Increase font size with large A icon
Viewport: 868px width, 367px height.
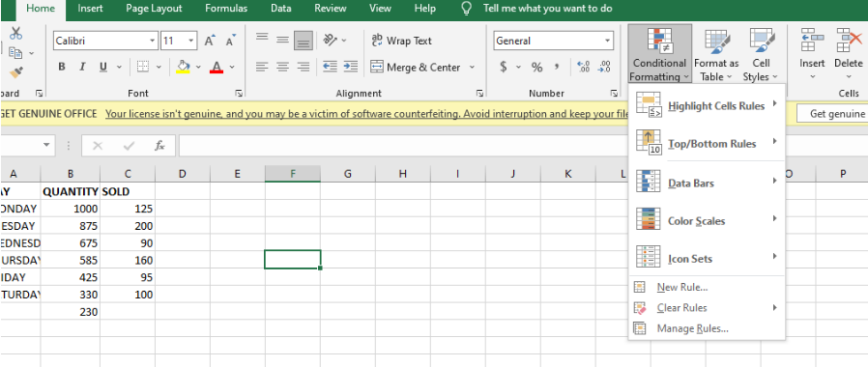pyautogui.click(x=209, y=41)
